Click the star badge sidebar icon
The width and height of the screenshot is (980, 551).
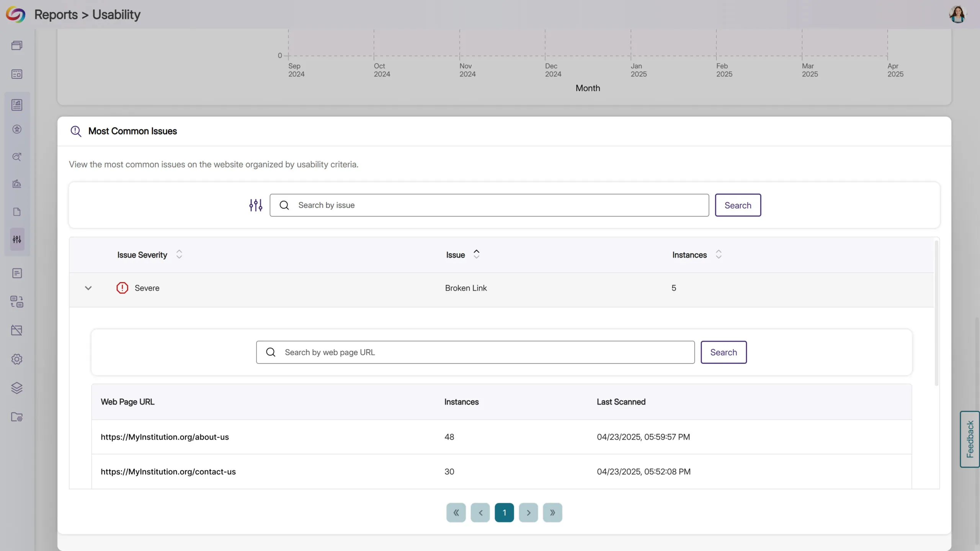(17, 129)
